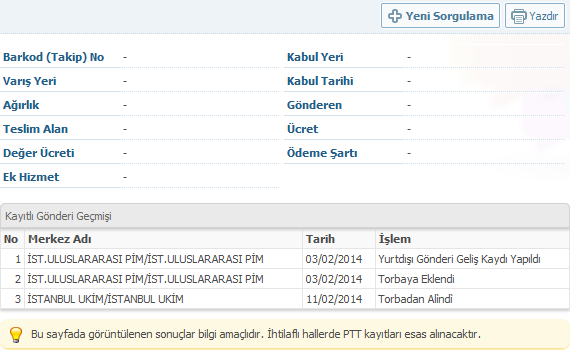Click the Ek Hizmet label
Screen dimensions: 570x360
31,177
